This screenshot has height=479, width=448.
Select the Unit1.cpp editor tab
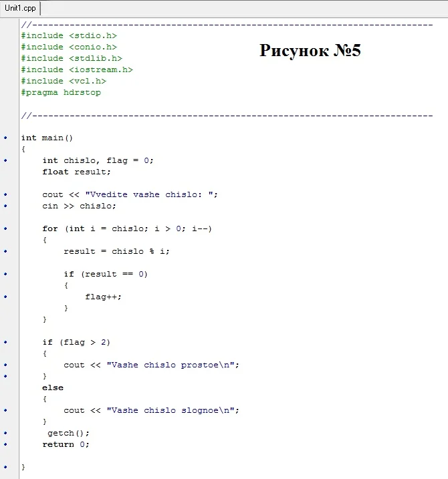click(x=20, y=8)
